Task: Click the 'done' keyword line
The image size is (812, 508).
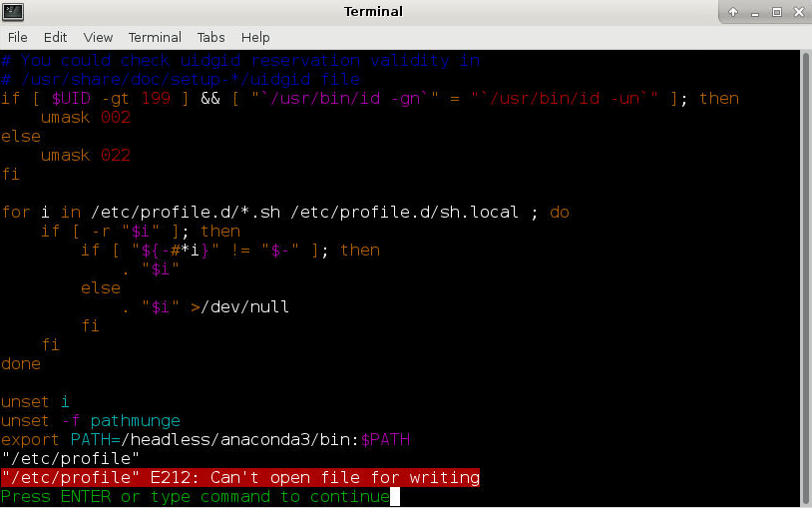Action: click(21, 364)
